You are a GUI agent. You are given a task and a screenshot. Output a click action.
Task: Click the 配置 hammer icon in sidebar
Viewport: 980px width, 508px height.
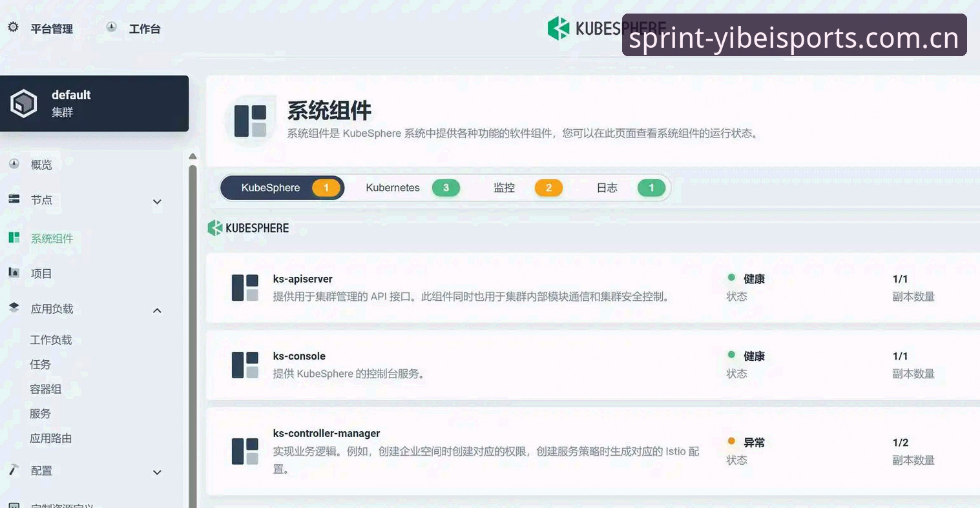click(14, 470)
